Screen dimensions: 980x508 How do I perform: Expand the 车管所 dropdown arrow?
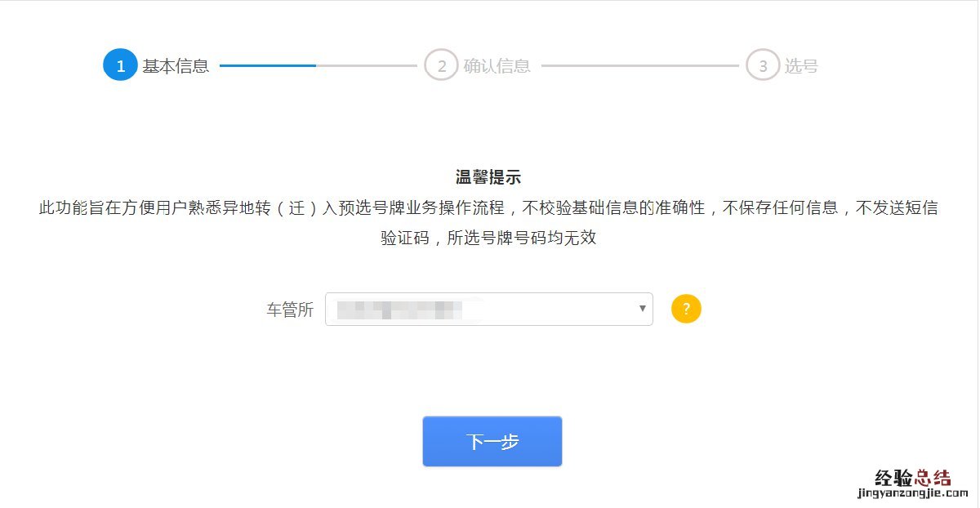tap(642, 309)
